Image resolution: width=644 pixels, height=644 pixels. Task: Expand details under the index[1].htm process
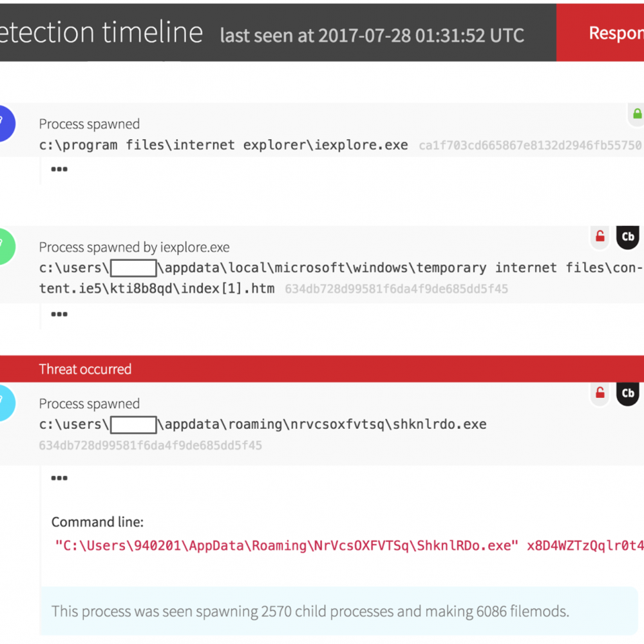coord(59,314)
